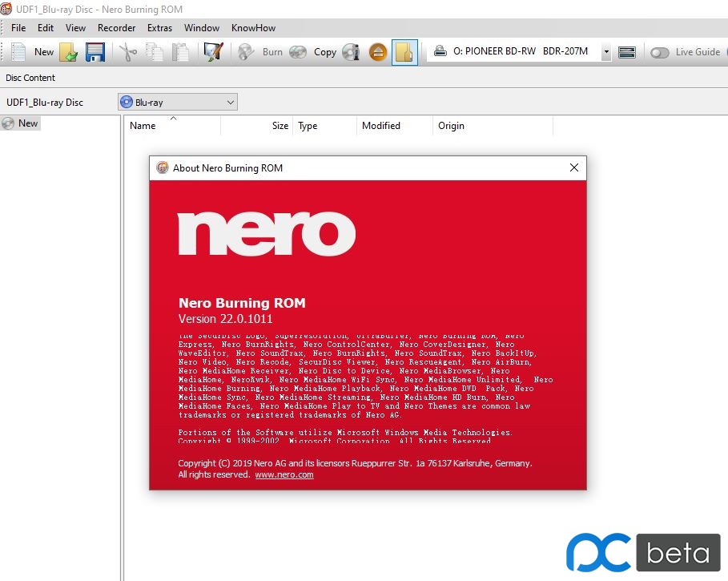Screen dimensions: 728x581
Task: Open an existing compilation with the folder icon
Action: click(x=69, y=52)
